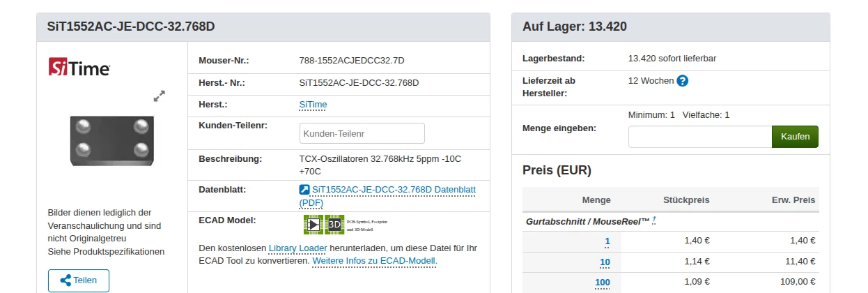Click the SiT1552AC-JE-DCC-32.768D title heading
Viewport: 868px width, 293px height.
click(131, 27)
